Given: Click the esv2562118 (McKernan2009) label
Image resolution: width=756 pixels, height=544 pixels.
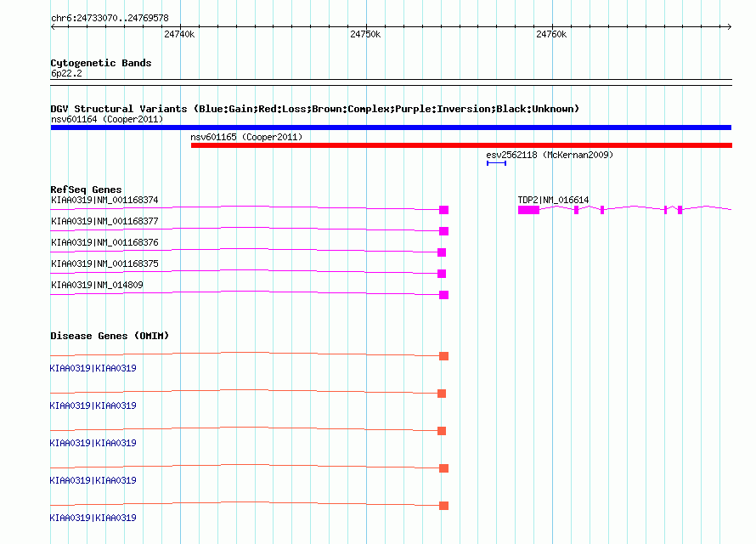Looking at the screenshot, I should 550,155.
